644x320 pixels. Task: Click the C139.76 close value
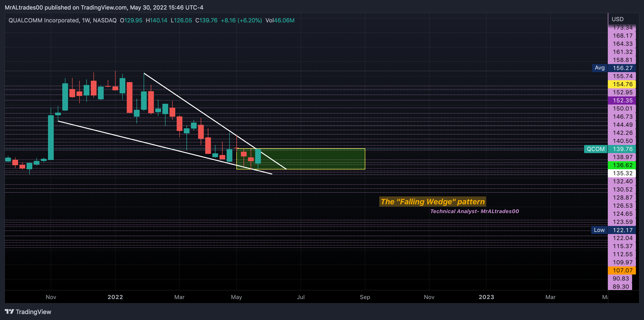tap(206, 20)
